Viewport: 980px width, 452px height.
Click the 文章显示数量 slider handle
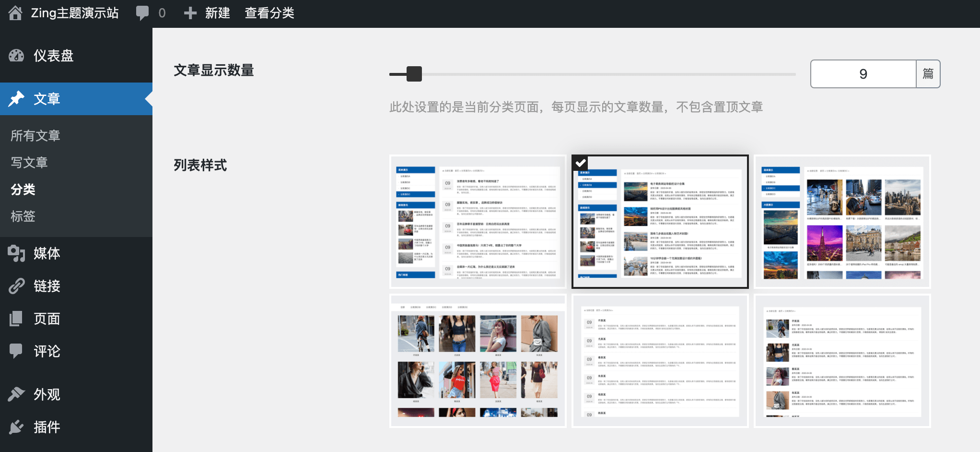414,74
